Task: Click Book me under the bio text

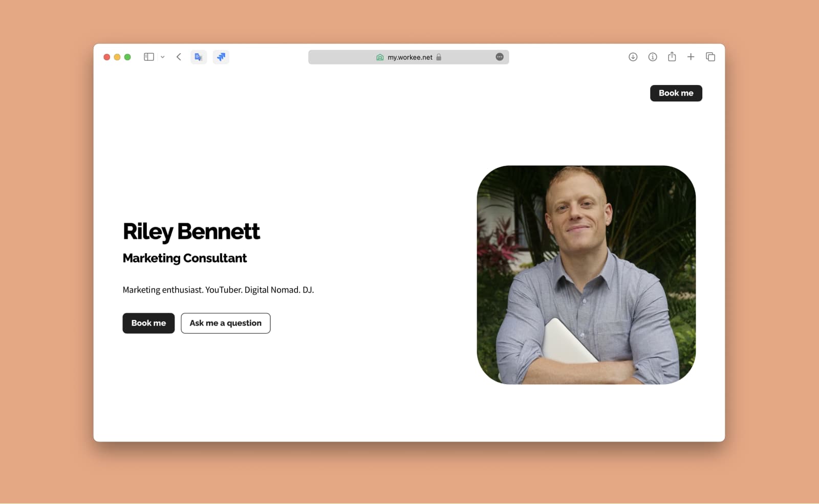Action: (148, 323)
